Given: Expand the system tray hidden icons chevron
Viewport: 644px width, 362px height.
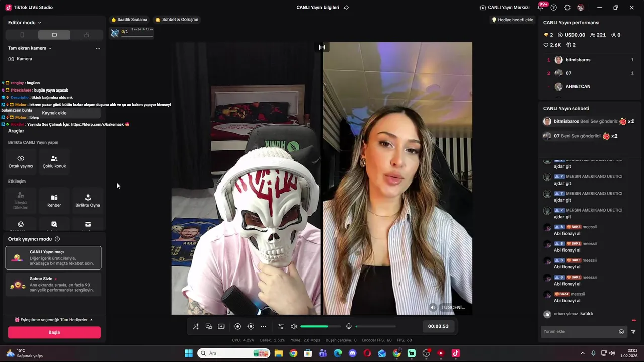Looking at the screenshot, I should click(x=583, y=353).
